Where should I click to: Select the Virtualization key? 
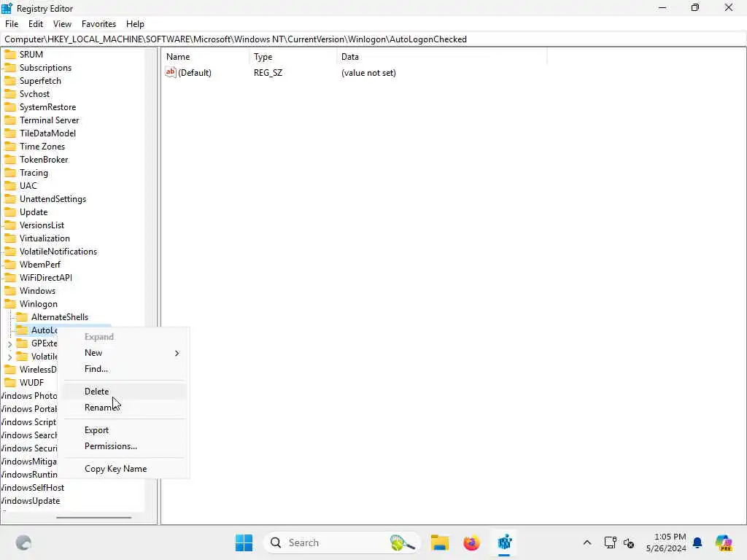44,238
